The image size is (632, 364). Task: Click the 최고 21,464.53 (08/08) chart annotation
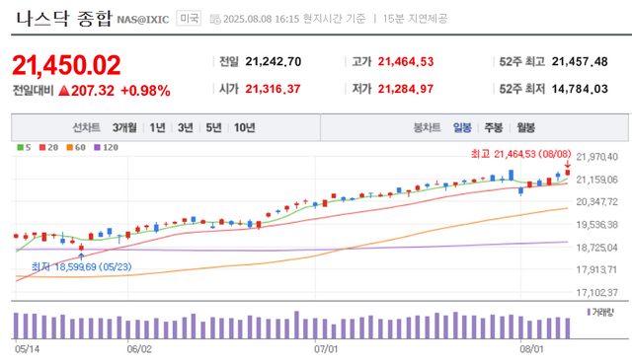(x=521, y=154)
